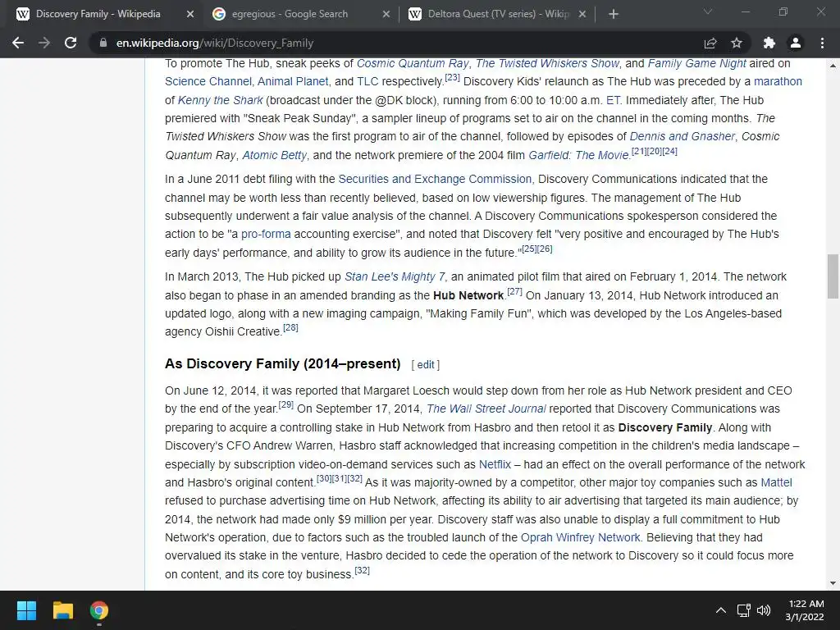The image size is (840, 630).
Task: Go back to previous page
Action: click(18, 43)
